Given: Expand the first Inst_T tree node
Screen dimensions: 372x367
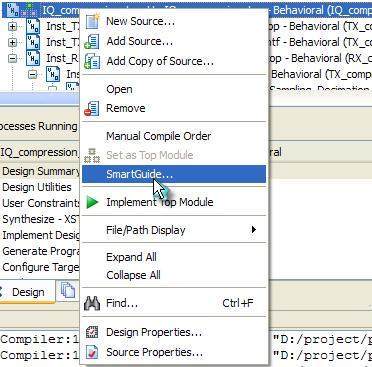Looking at the screenshot, I should click(x=12, y=26).
